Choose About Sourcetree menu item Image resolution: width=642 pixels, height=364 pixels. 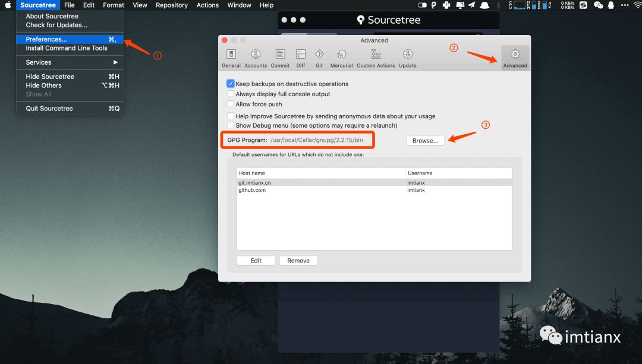[70, 16]
